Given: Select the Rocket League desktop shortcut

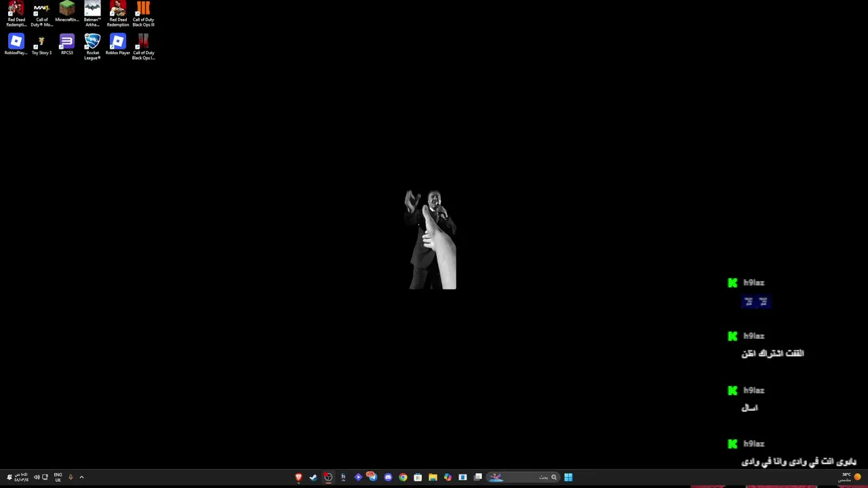Looking at the screenshot, I should pyautogui.click(x=92, y=47).
